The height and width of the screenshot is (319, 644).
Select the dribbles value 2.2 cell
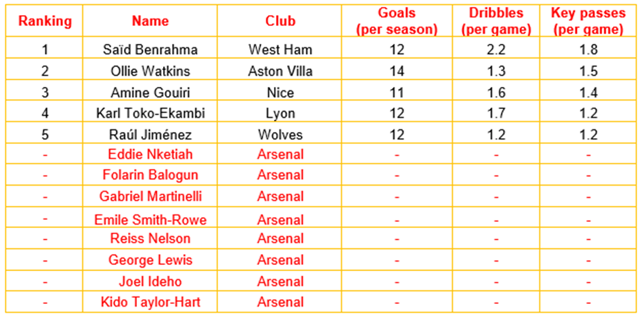(496, 50)
